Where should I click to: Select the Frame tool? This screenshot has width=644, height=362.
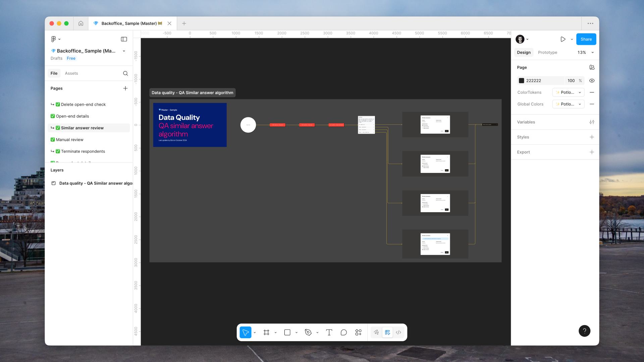(x=266, y=332)
